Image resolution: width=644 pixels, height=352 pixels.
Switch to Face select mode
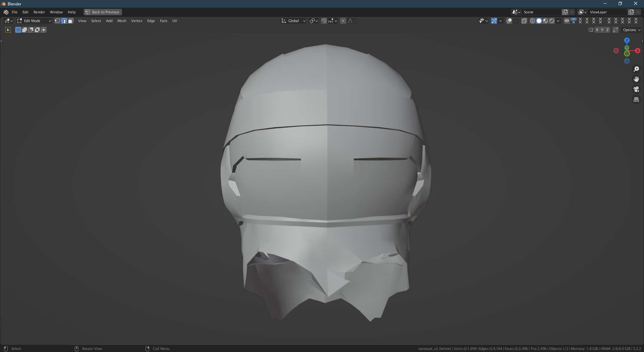point(70,21)
